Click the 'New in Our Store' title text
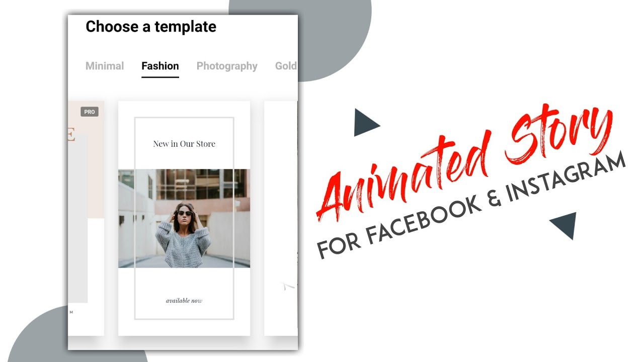This screenshot has width=644, height=362. [x=184, y=144]
